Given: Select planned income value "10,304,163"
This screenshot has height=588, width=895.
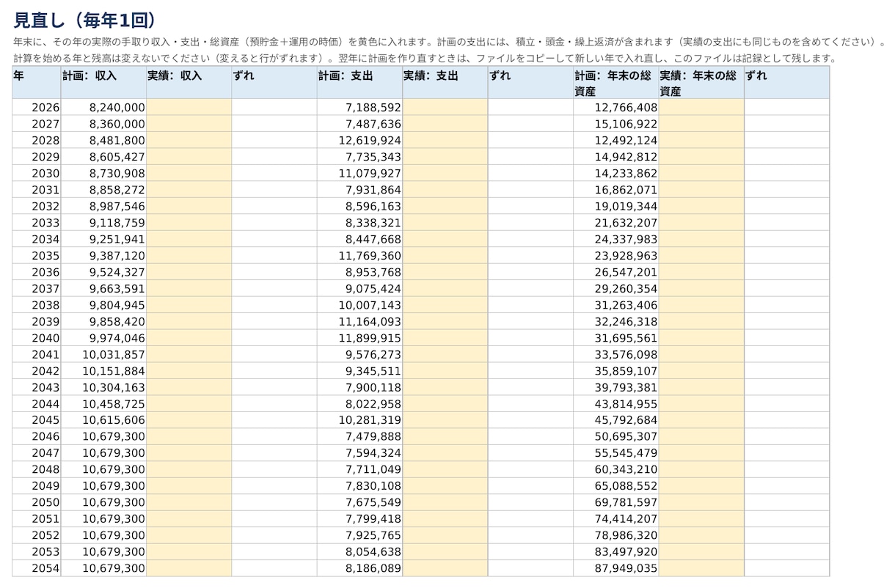Looking at the screenshot, I should pos(103,387).
